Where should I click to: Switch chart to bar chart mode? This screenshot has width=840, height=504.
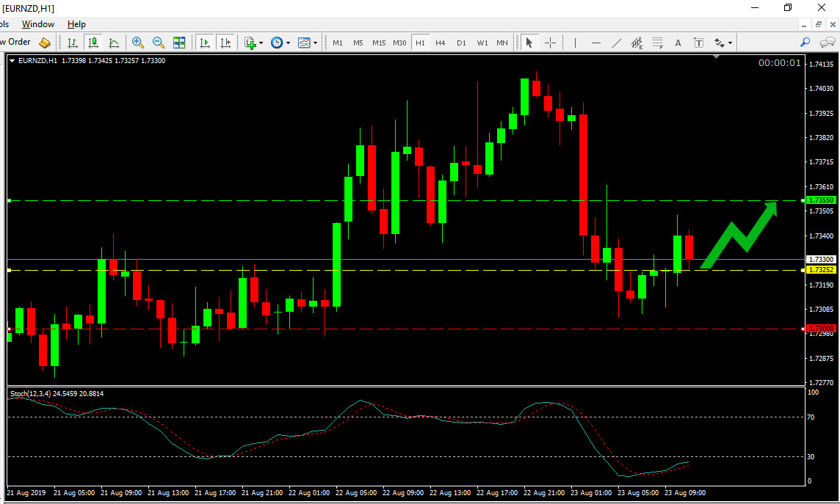(72, 43)
